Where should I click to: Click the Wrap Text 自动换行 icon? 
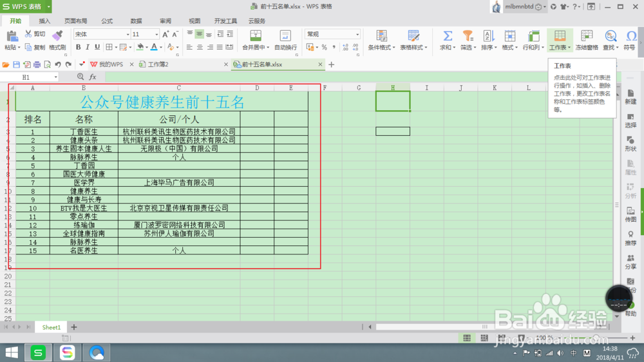tap(285, 36)
